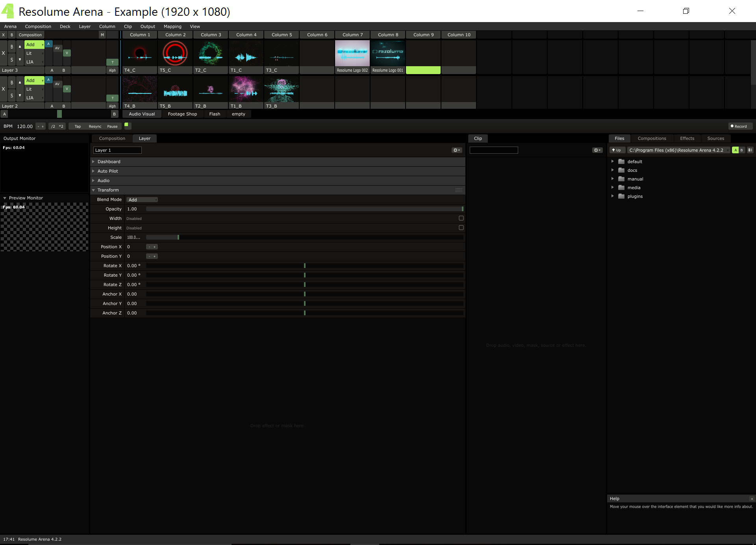Expand the Dashboard section
Image resolution: width=756 pixels, height=545 pixels.
[109, 162]
